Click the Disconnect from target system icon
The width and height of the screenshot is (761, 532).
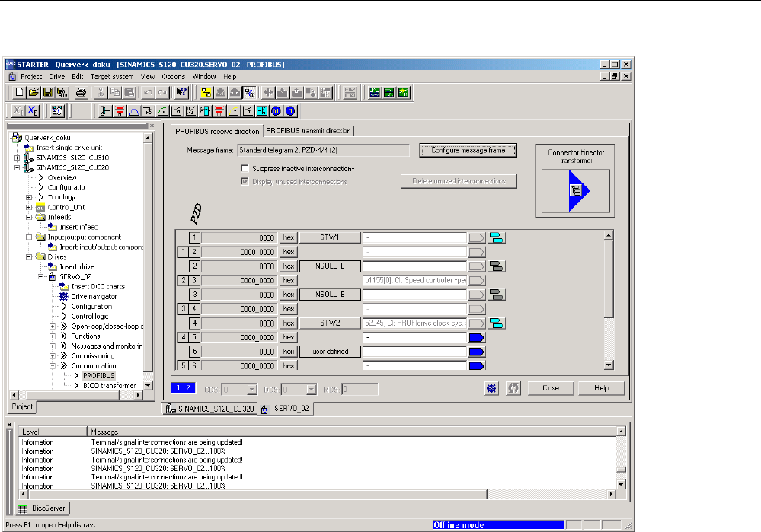[x=249, y=92]
